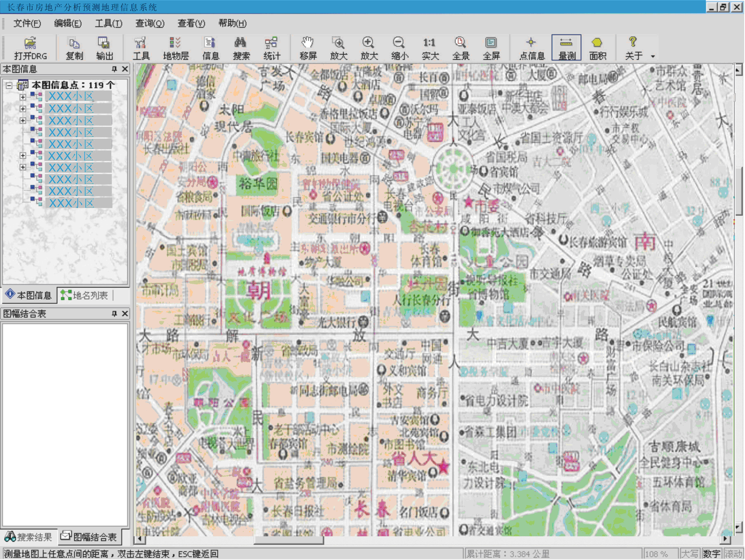Click the 省人大 red star on map
The image size is (745, 560).
[x=443, y=467]
